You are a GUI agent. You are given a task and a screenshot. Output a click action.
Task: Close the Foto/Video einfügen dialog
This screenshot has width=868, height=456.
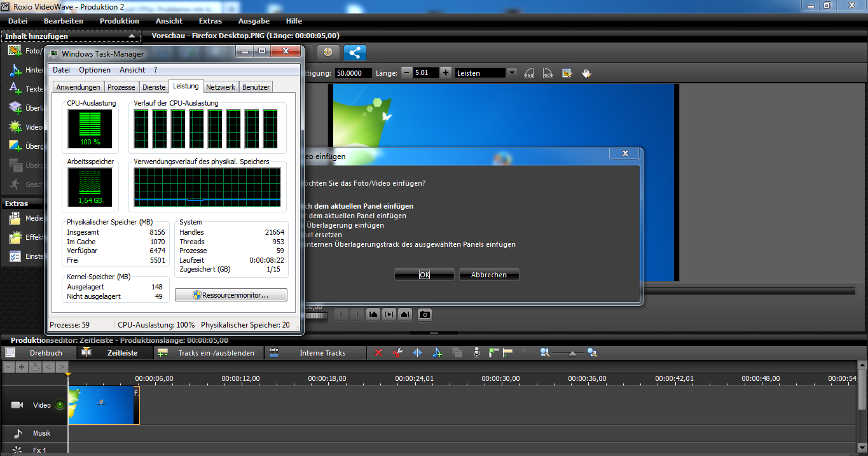pos(624,154)
